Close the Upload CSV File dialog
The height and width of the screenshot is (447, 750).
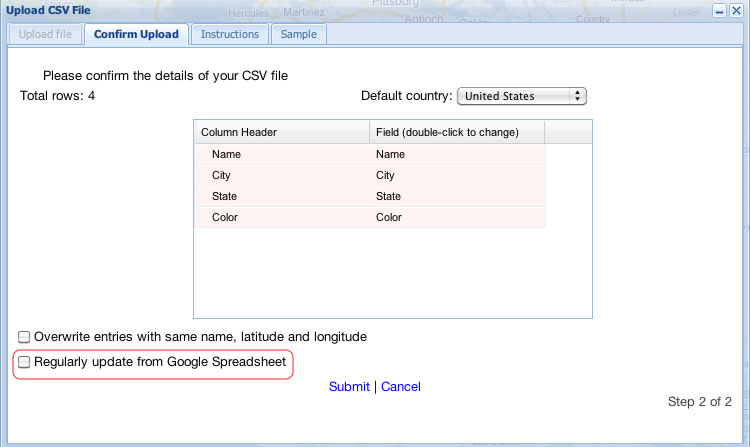[x=736, y=10]
